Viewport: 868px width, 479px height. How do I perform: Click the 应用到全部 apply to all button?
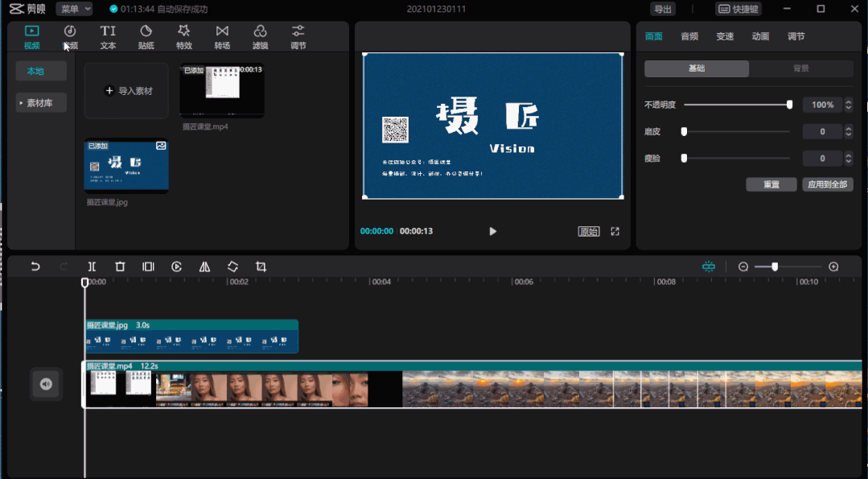click(828, 184)
